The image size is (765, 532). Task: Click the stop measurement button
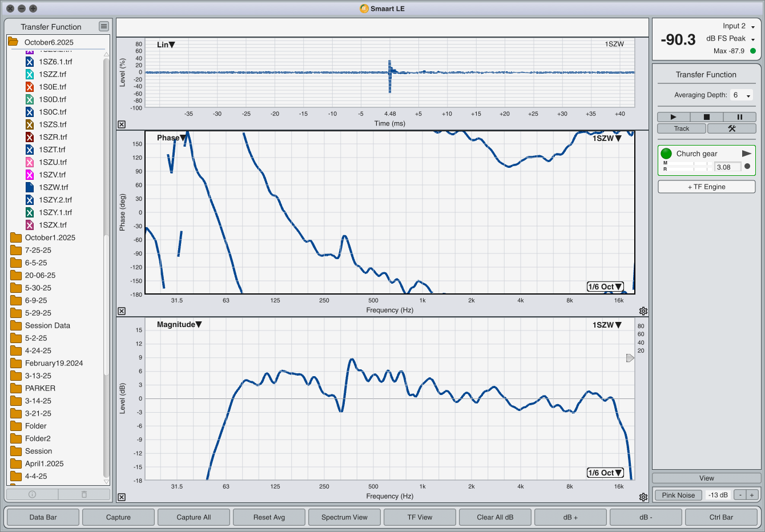click(706, 117)
